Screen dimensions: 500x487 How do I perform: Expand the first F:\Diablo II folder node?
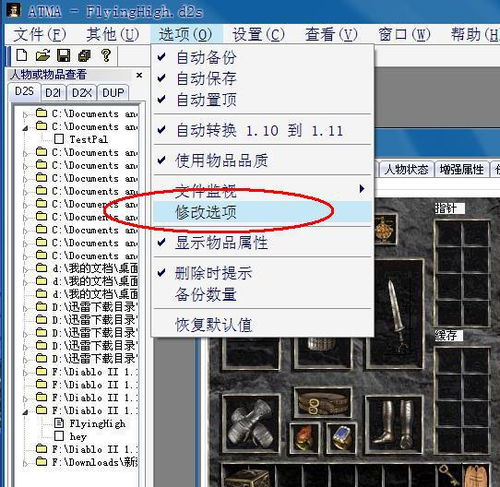[x=25, y=373]
